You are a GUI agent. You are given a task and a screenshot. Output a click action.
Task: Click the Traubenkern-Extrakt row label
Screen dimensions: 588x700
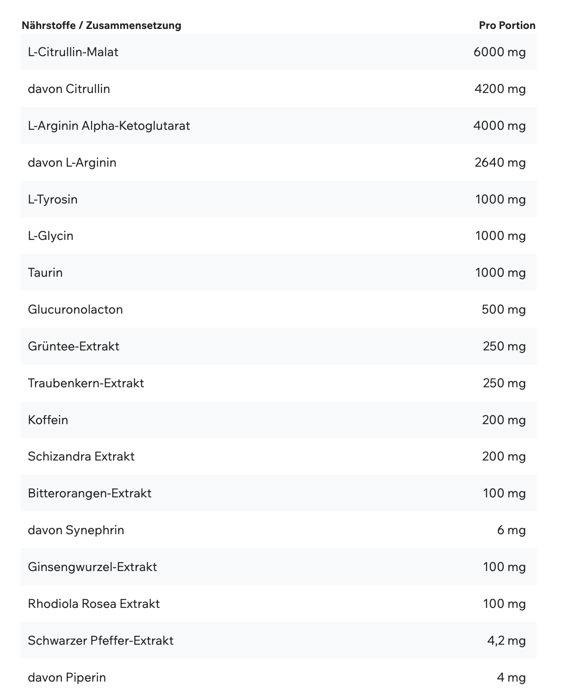[86, 383]
